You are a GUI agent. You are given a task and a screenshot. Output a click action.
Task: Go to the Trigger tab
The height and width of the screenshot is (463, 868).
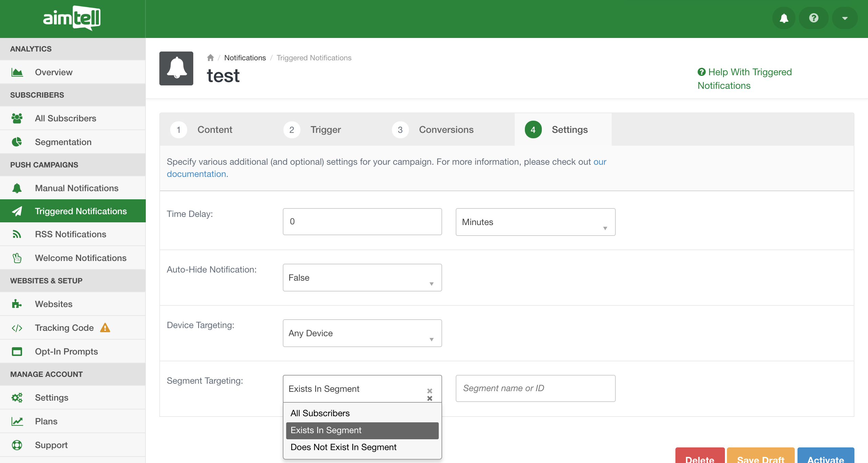325,129
